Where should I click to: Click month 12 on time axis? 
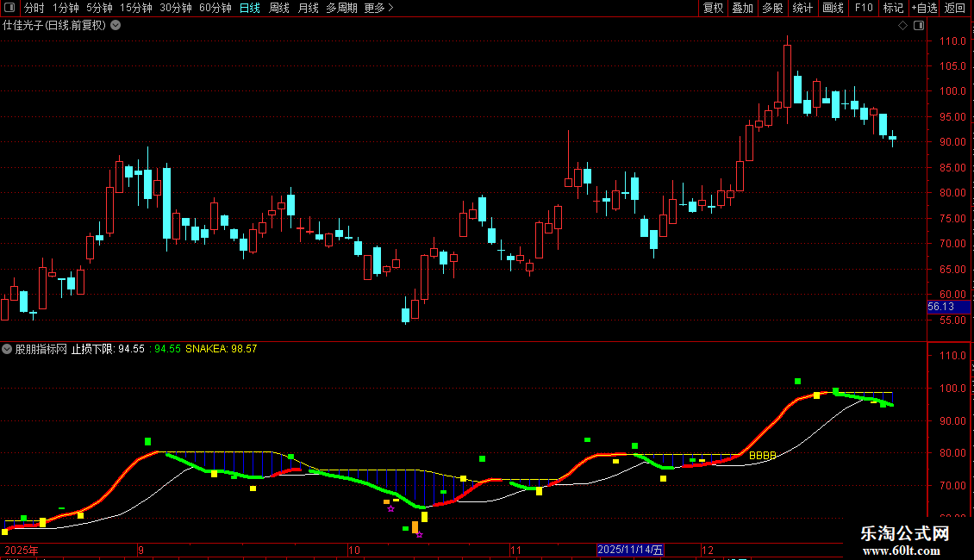pos(708,550)
